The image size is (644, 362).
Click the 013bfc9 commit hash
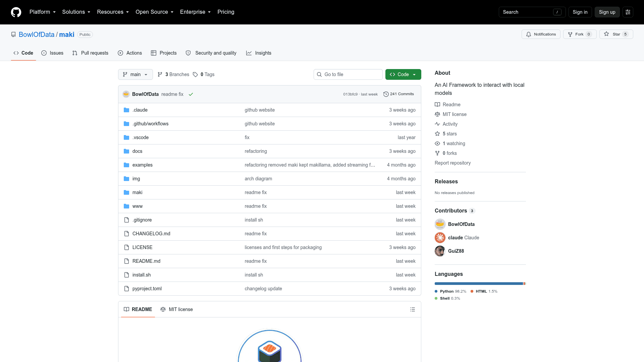[x=350, y=94]
